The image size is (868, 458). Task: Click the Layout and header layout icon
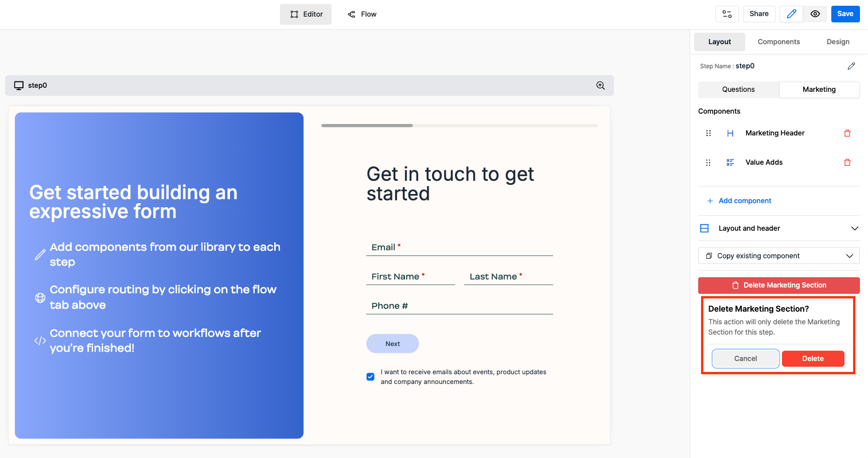tap(704, 228)
